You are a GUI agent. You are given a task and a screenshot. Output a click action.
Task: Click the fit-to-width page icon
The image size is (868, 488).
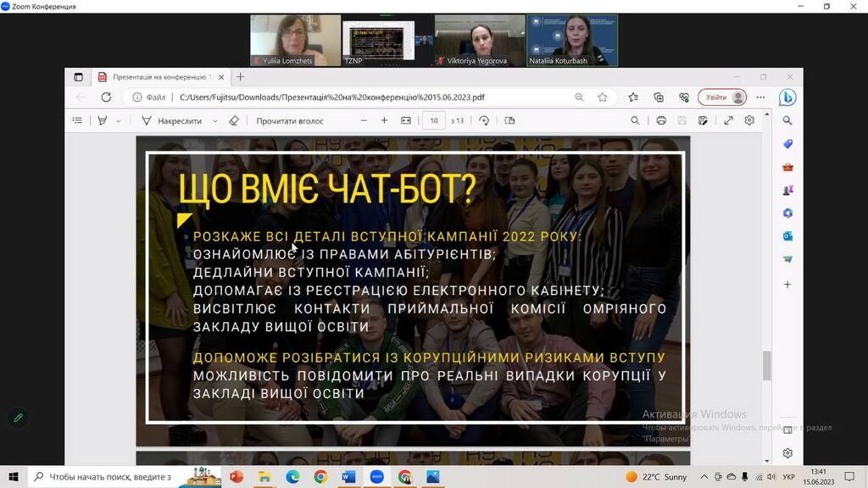tap(406, 121)
